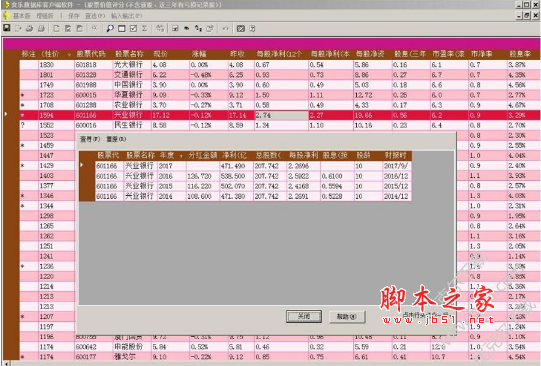This screenshot has height=366, width=541.
Task: Click the last toolbar icon at the right end
Action: pos(252,29)
